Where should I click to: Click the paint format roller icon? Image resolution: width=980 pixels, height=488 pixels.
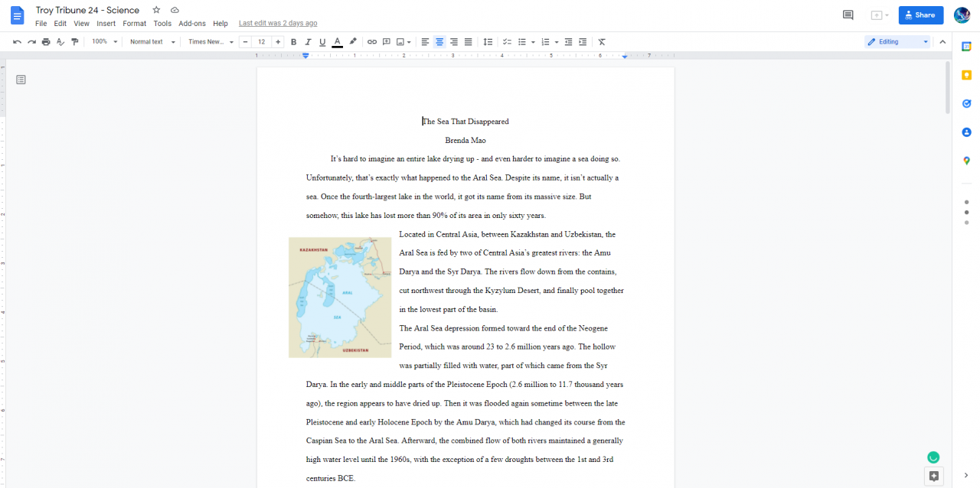click(74, 42)
